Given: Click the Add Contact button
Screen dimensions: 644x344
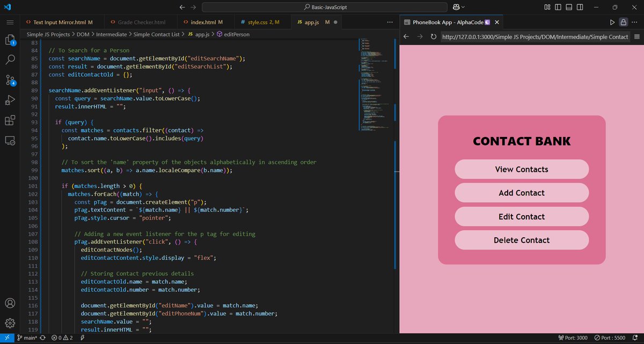Looking at the screenshot, I should pos(522,193).
